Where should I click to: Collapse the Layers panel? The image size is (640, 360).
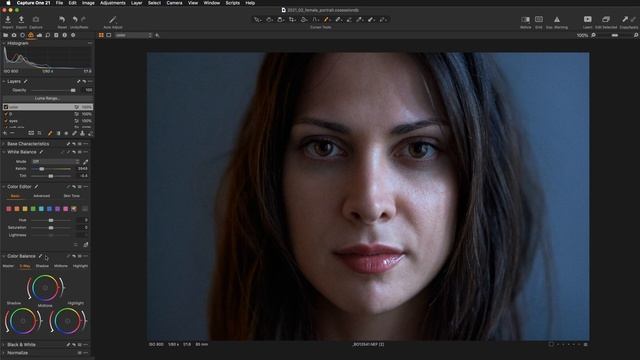coord(4,82)
